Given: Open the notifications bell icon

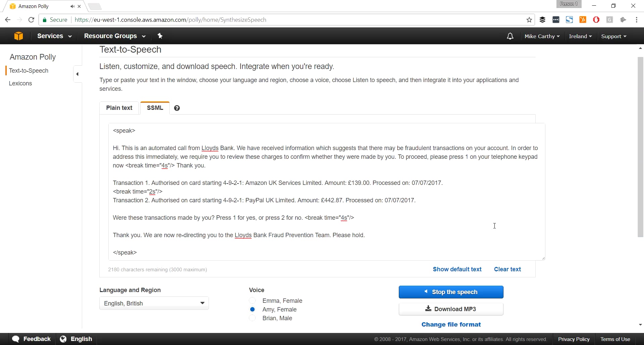Looking at the screenshot, I should 510,36.
